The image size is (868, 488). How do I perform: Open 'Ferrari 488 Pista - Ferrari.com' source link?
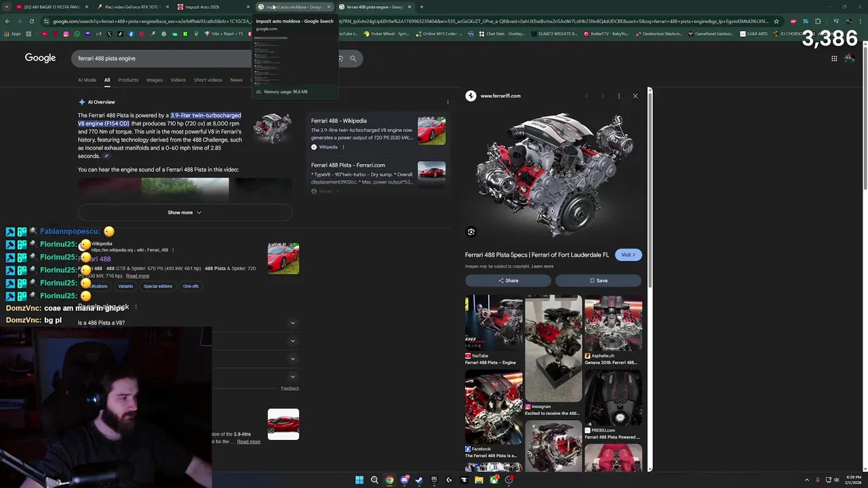348,165
